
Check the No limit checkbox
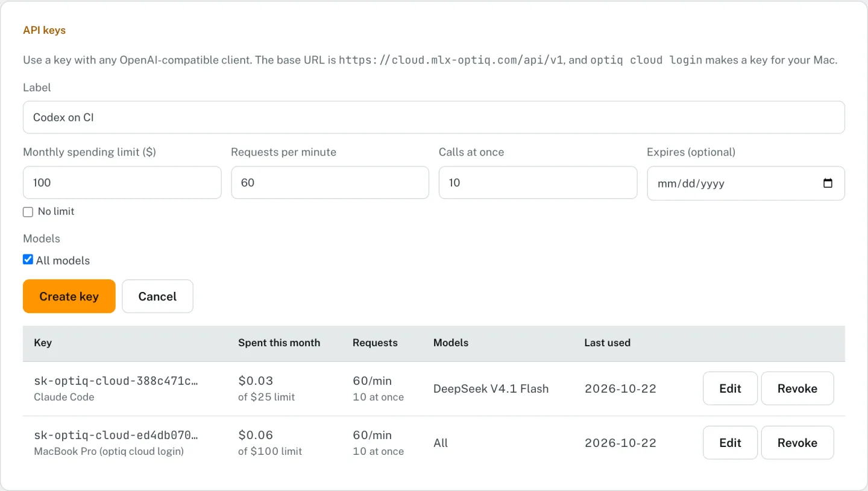(x=28, y=212)
